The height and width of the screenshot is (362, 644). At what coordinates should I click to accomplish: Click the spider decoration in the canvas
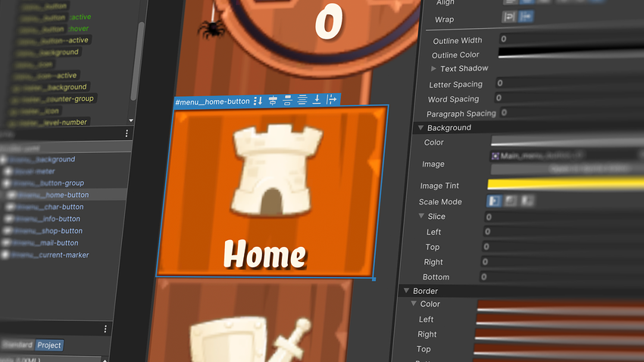click(212, 30)
